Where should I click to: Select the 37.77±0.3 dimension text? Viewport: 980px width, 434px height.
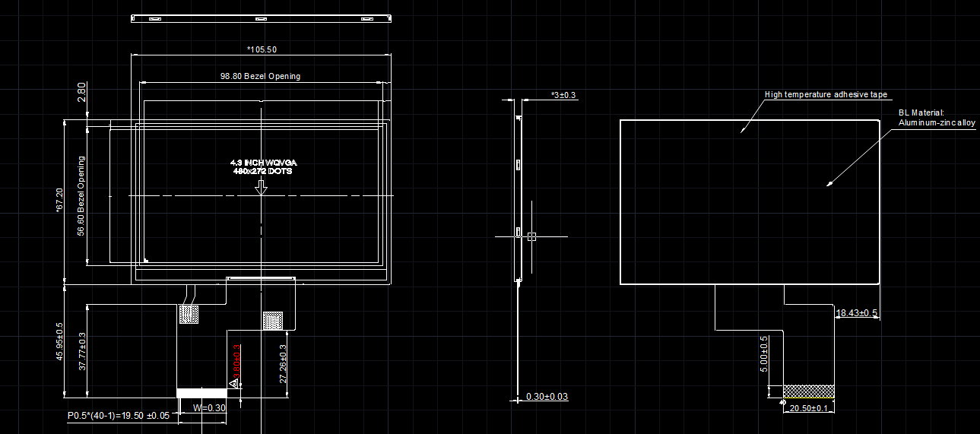pos(82,350)
